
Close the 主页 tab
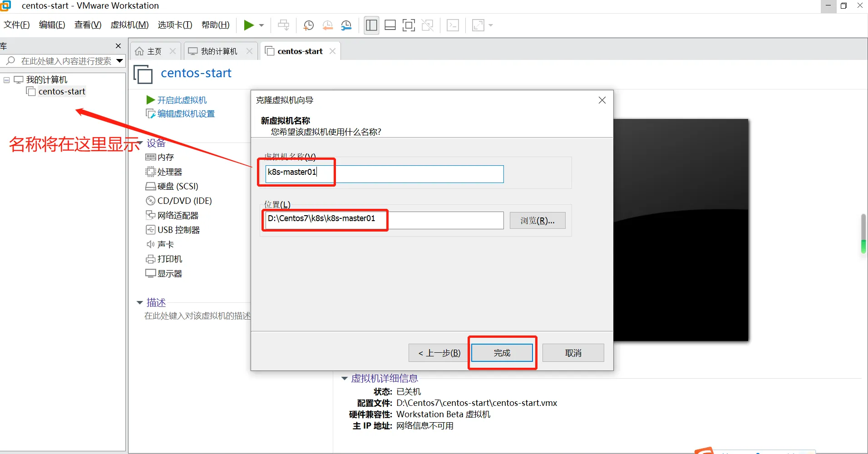coord(173,51)
